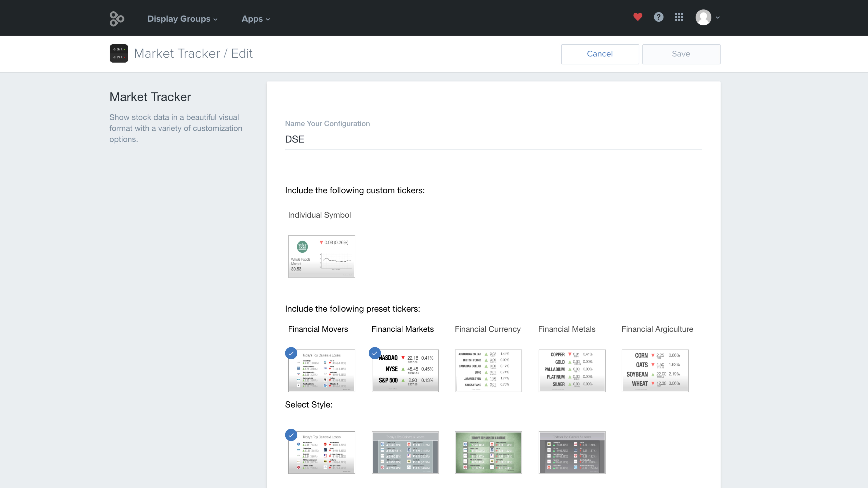Image resolution: width=868 pixels, height=488 pixels.
Task: Toggle the first white style checkmark
Action: pos(291,435)
